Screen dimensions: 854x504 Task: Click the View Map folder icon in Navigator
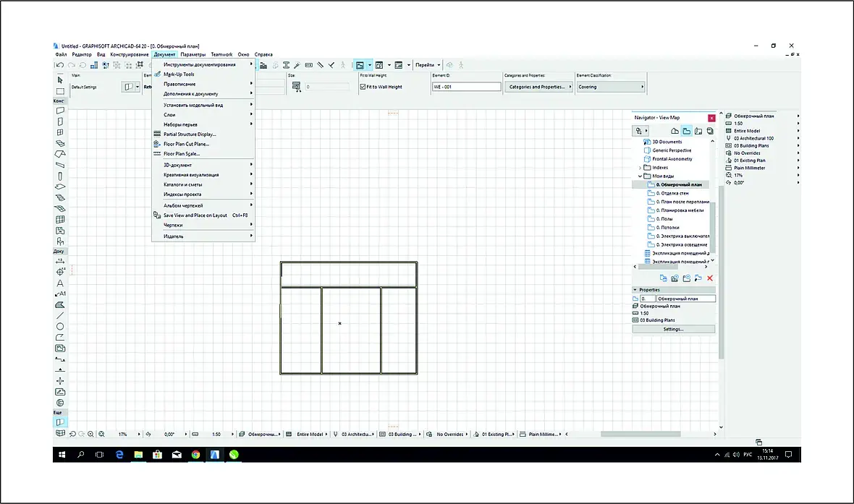[x=686, y=131]
